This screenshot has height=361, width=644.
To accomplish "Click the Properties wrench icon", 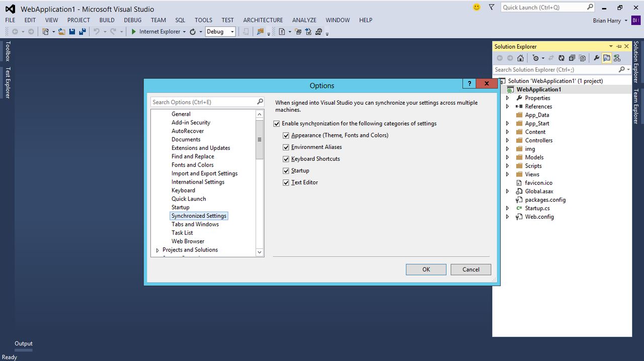I will point(597,58).
